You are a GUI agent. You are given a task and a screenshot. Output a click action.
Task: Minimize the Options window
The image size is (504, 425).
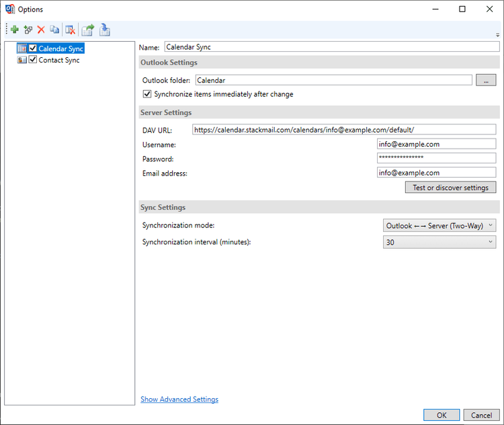[435, 9]
